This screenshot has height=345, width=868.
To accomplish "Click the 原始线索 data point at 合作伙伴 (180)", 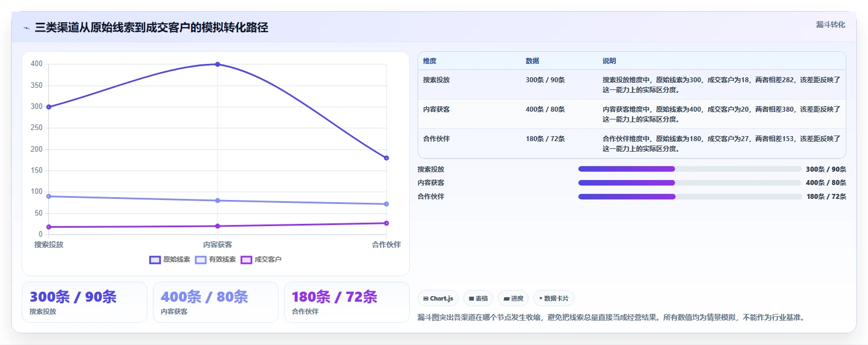I will pos(386,158).
